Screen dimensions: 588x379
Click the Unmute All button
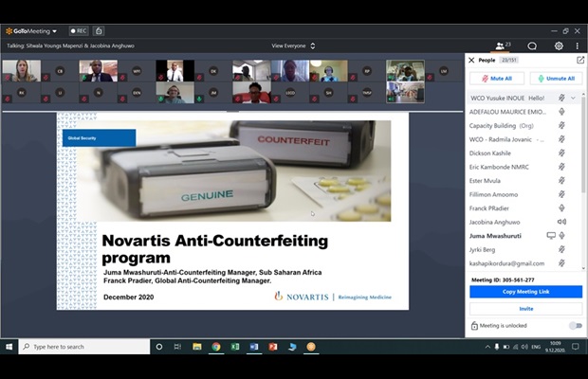tap(556, 79)
